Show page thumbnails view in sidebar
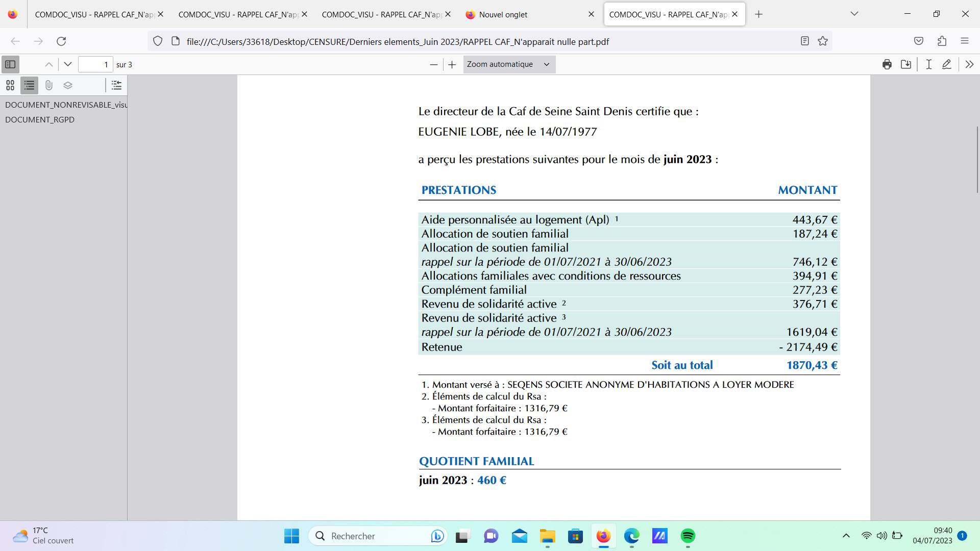This screenshot has height=551, width=980. coord(10,85)
